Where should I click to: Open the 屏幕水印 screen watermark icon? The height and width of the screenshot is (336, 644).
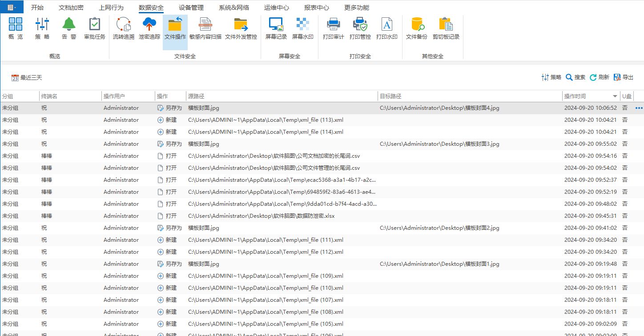tap(302, 29)
